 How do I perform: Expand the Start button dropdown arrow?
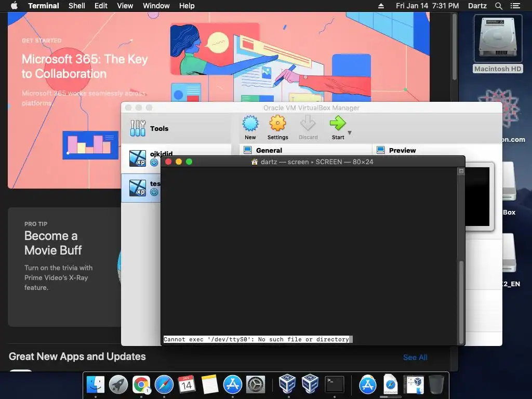tap(350, 132)
